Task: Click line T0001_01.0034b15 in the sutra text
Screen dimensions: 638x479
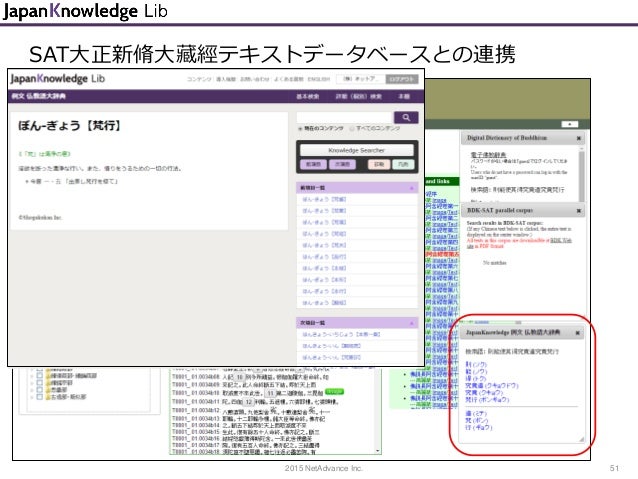Action: click(x=245, y=432)
